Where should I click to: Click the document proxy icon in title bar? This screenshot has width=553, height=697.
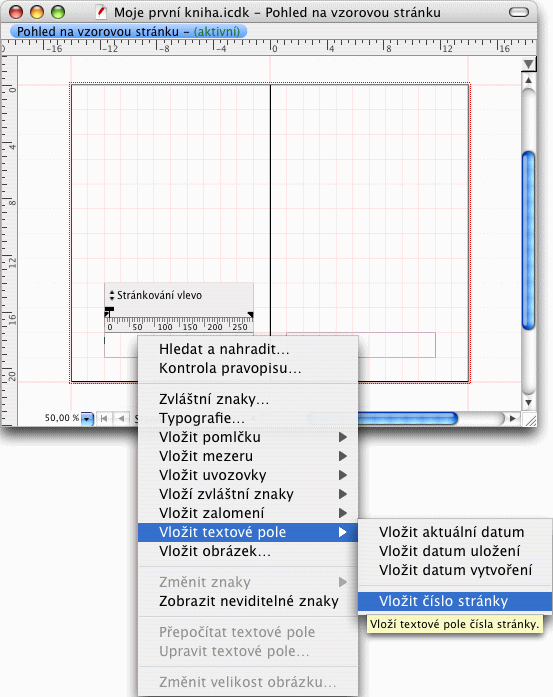[101, 12]
